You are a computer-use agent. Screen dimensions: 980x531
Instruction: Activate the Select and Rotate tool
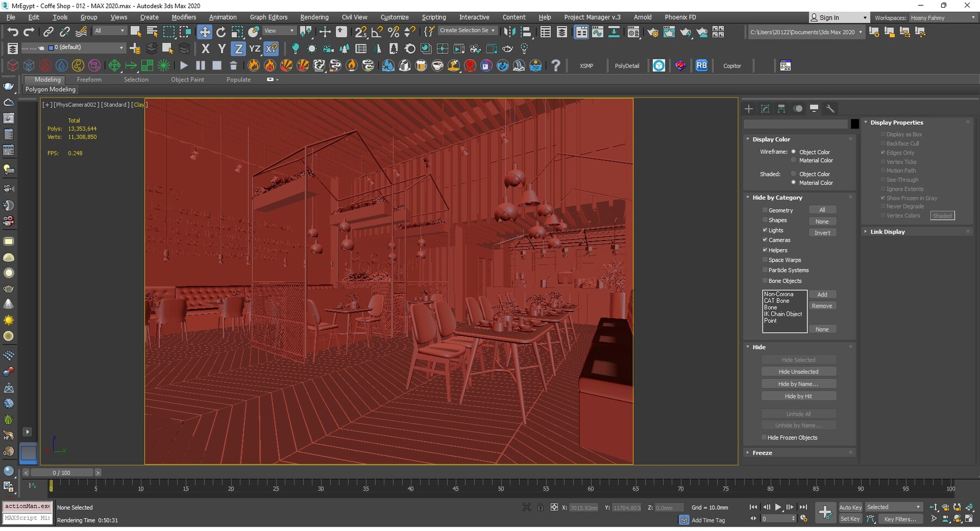coord(220,31)
